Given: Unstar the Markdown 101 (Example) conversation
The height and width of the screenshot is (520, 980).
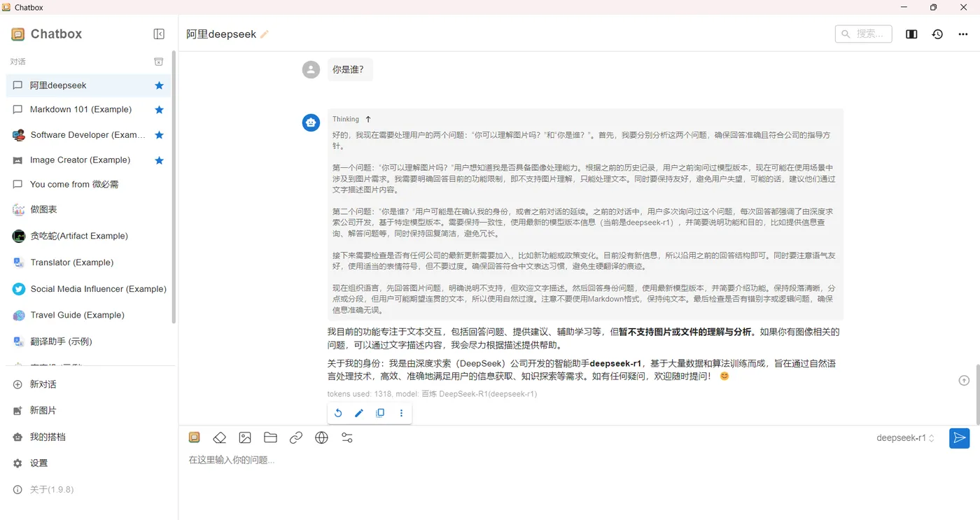Looking at the screenshot, I should tap(159, 110).
